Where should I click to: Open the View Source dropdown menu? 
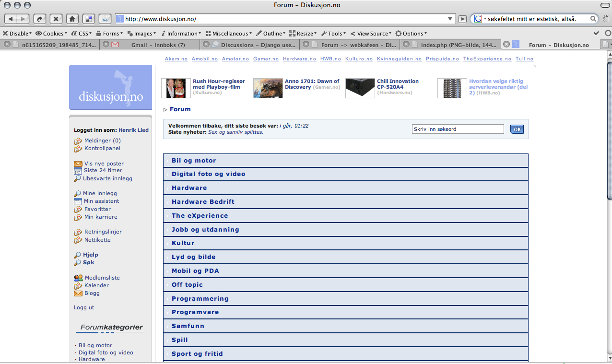(371, 34)
